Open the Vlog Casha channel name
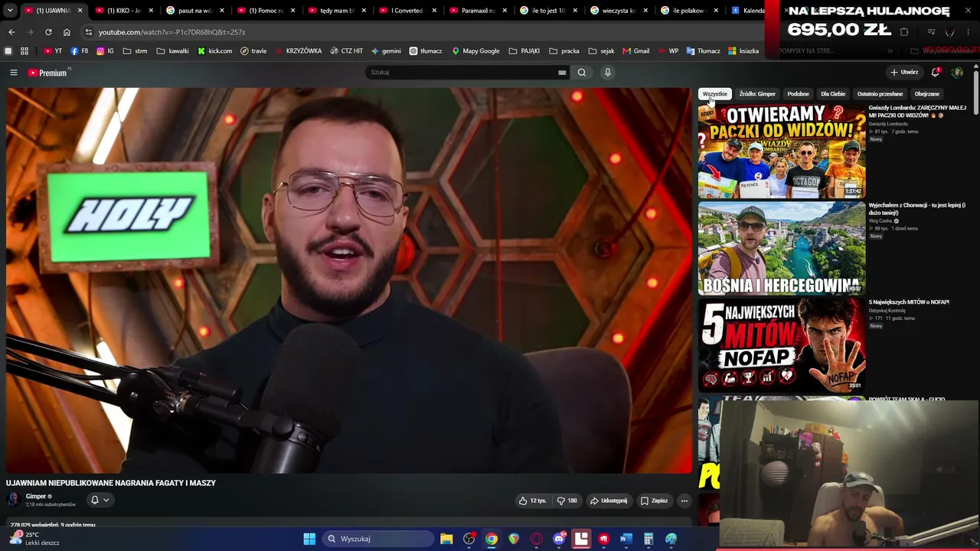Image resolution: width=980 pixels, height=551 pixels. [x=880, y=221]
